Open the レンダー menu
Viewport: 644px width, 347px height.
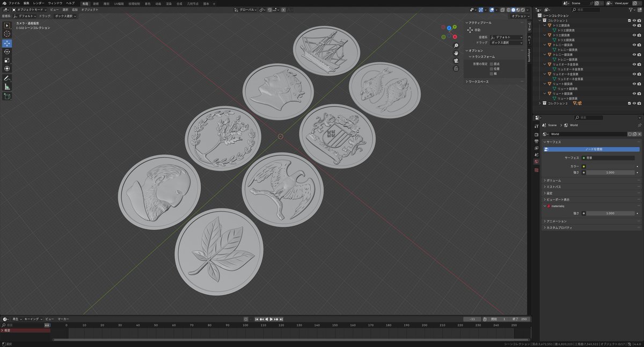pos(39,3)
